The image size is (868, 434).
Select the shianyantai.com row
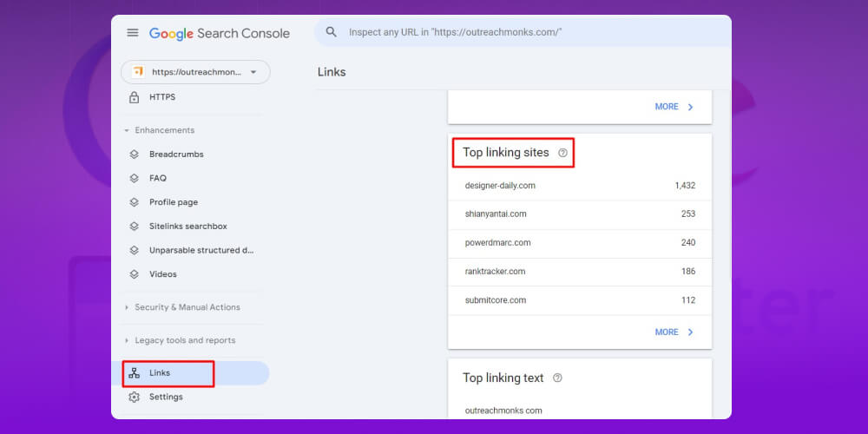pyautogui.click(x=580, y=214)
